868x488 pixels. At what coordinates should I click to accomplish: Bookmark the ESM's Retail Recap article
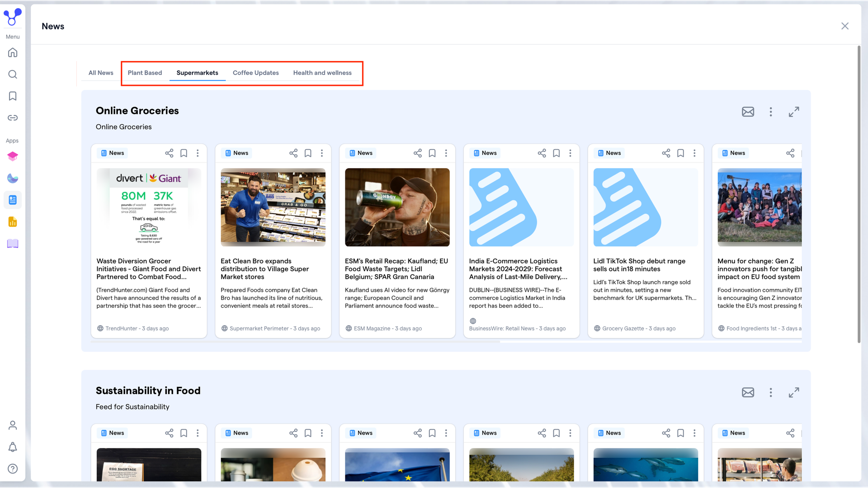pyautogui.click(x=432, y=153)
